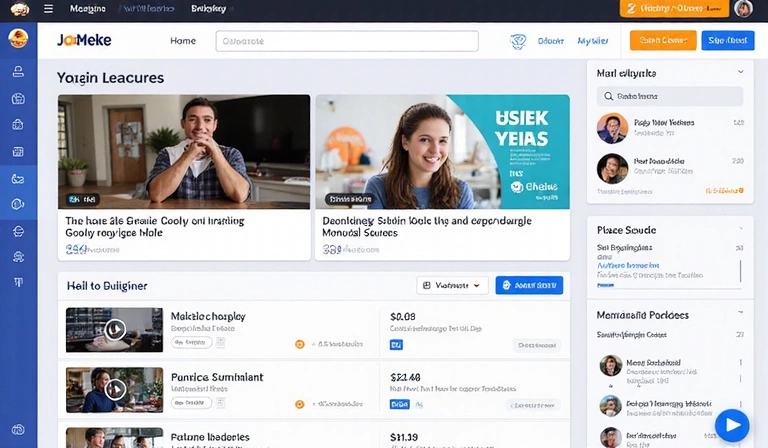This screenshot has height=448, width=768.
Task: Open the first avatar in the Memaraild Porloees list
Action: pos(611,366)
